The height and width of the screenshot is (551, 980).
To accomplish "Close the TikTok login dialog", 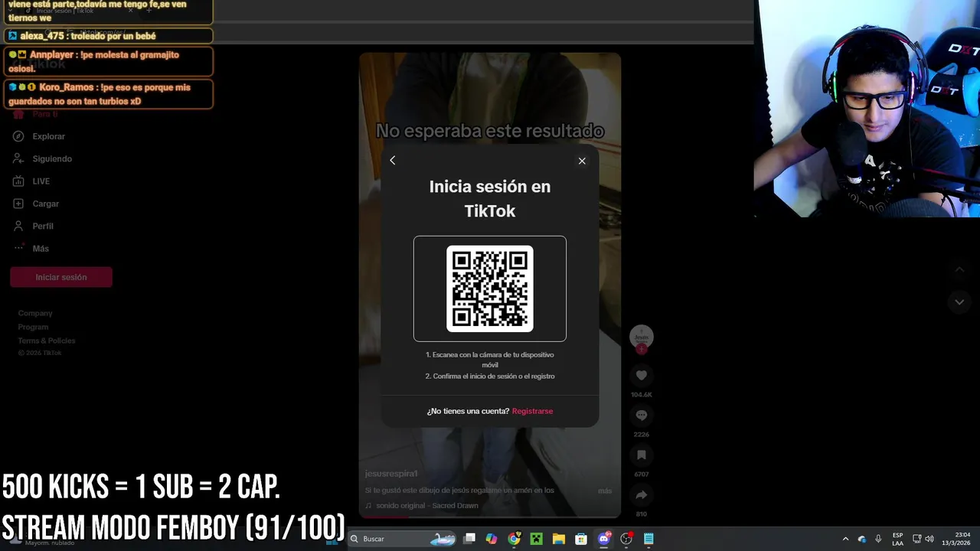I will 582,161.
